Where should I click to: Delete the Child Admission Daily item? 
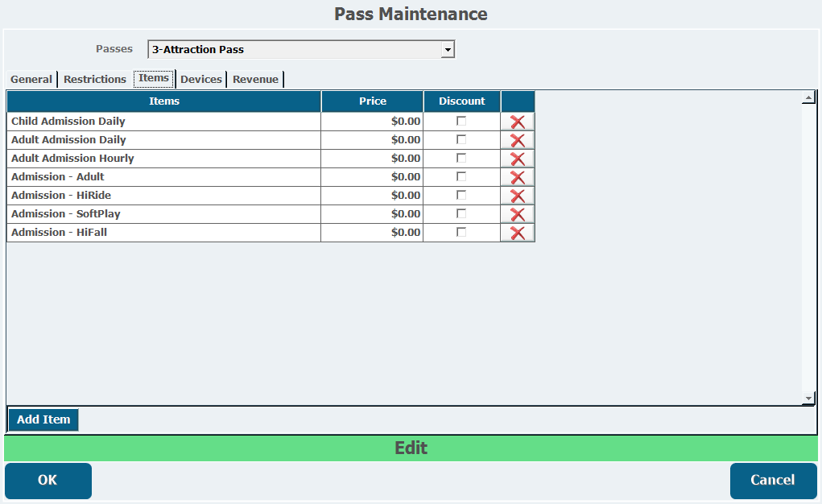coord(518,122)
